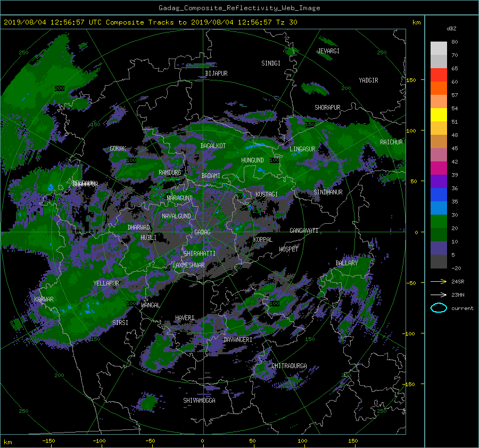Select the HUBLI label
This screenshot has height=448, width=479.
pyautogui.click(x=148, y=238)
